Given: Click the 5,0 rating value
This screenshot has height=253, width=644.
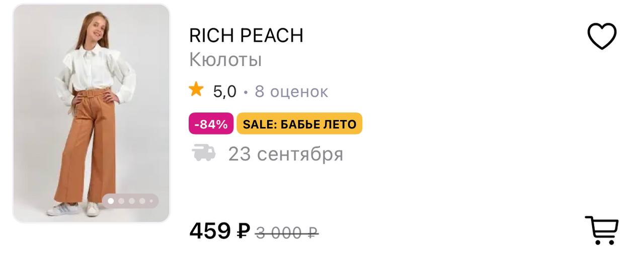Looking at the screenshot, I should (224, 91).
